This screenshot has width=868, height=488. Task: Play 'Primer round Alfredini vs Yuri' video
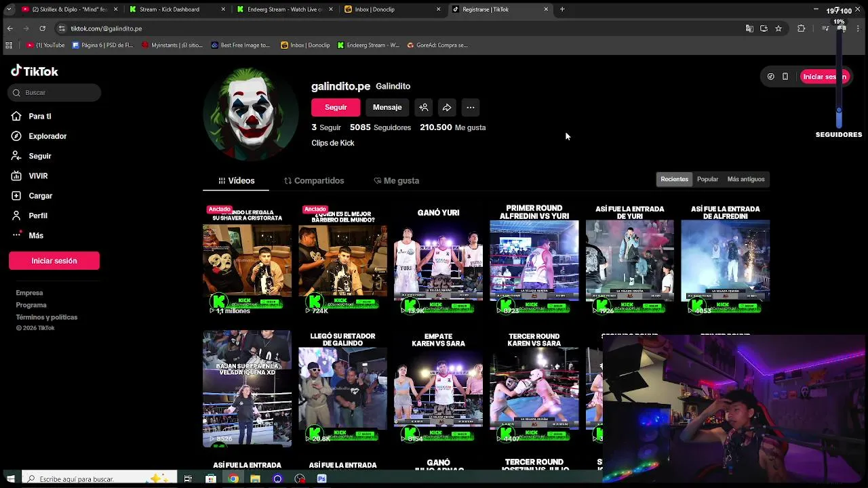point(534,260)
